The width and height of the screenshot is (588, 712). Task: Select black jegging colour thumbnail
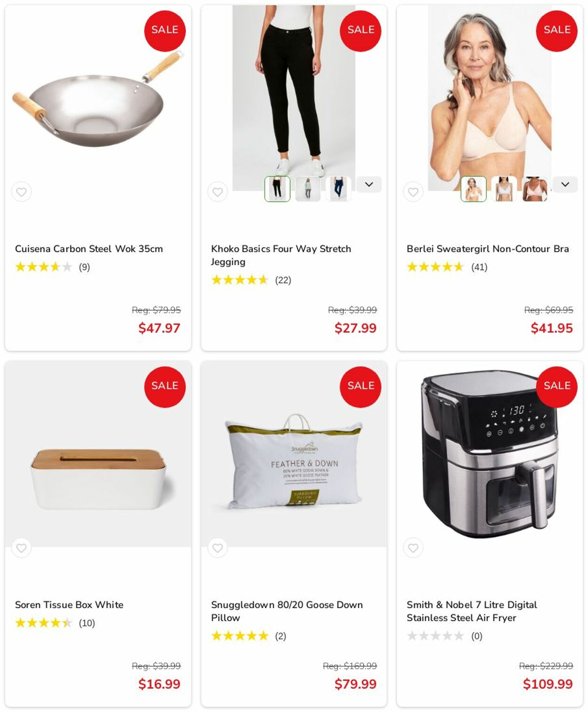tap(277, 189)
